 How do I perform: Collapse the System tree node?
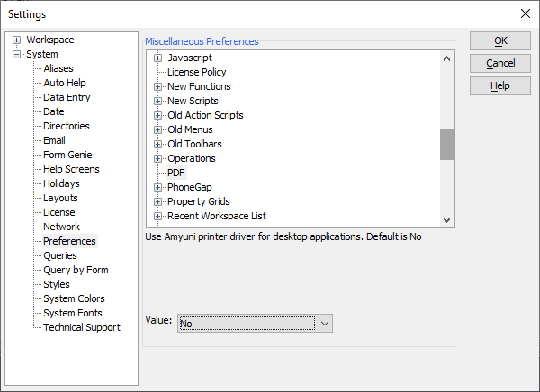click(x=16, y=54)
